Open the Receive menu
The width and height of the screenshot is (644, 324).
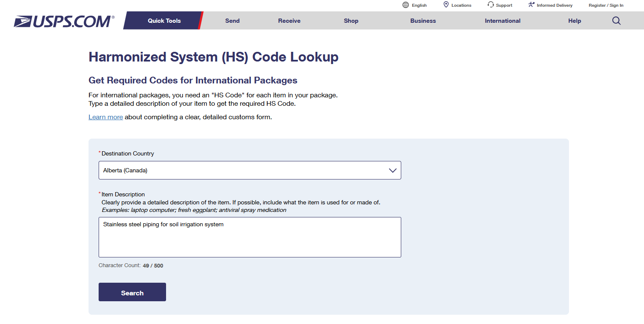pyautogui.click(x=289, y=21)
